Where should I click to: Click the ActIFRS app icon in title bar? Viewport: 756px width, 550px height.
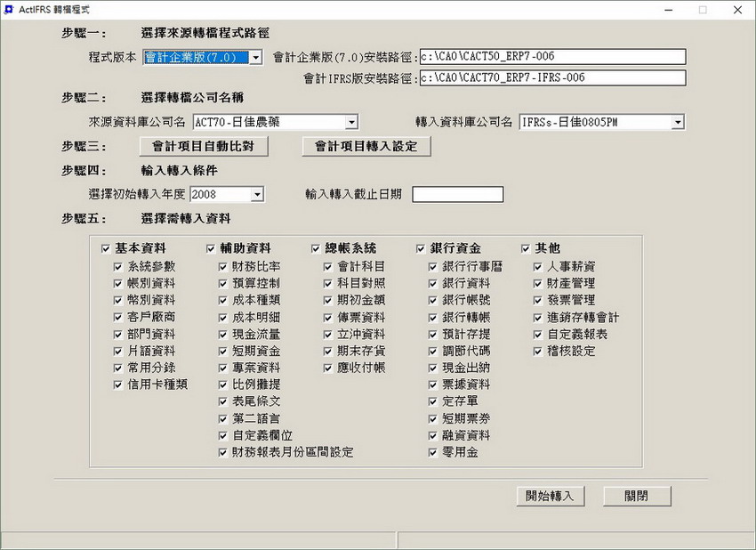9,10
